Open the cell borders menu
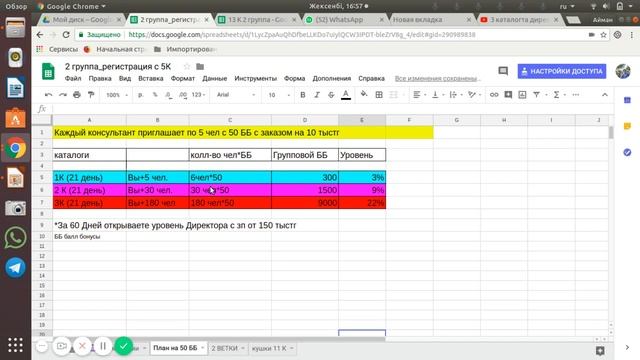Image resolution: width=640 pixels, height=360 pixels. (379, 95)
